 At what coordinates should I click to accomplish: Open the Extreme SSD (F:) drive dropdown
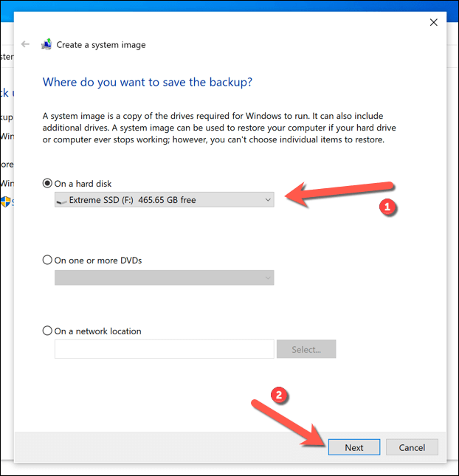click(164, 199)
